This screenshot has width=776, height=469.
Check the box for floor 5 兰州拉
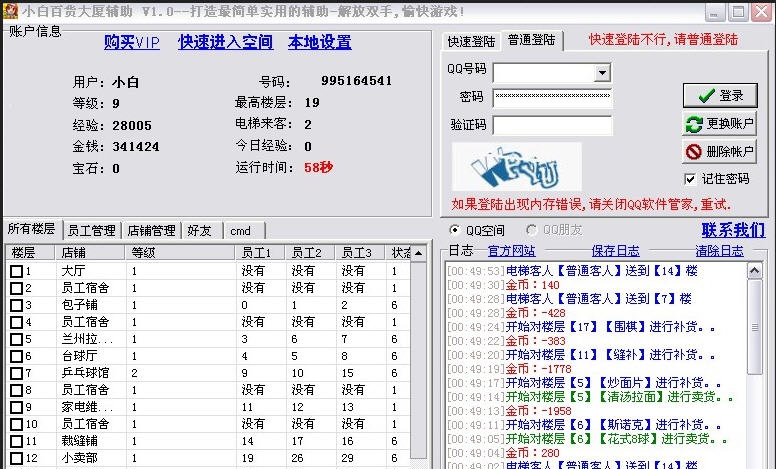pos(16,339)
